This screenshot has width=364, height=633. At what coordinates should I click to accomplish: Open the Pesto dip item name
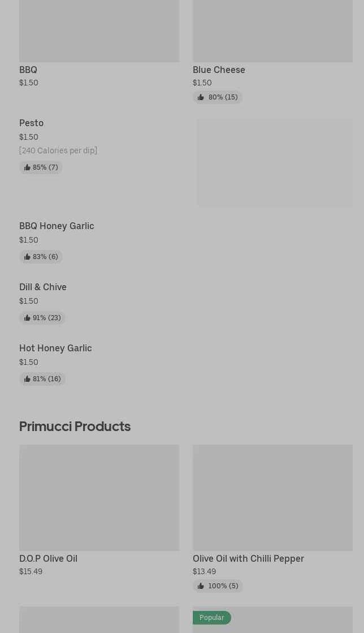[31, 123]
